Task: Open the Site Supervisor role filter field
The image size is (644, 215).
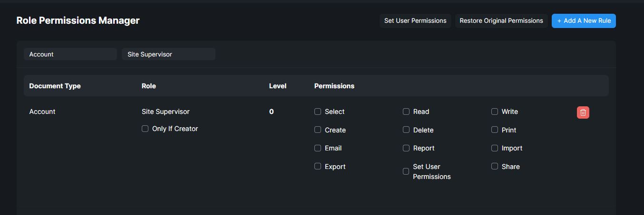Action: pyautogui.click(x=168, y=54)
